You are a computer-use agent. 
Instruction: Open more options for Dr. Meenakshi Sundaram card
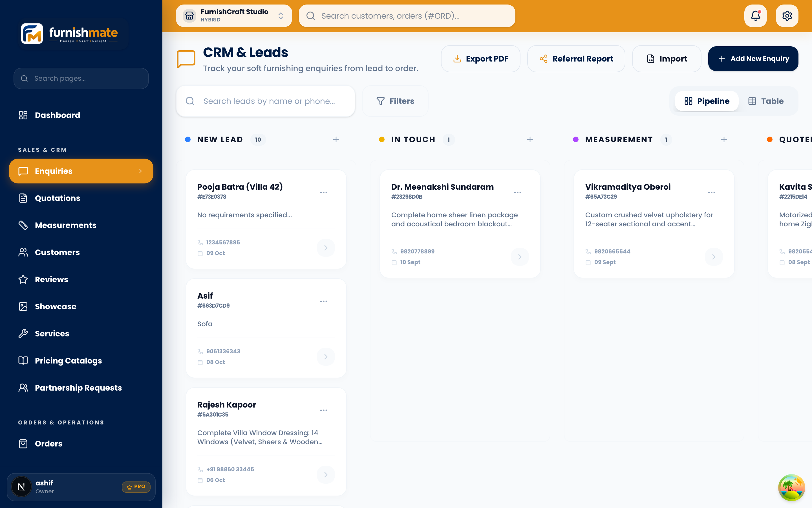(x=517, y=192)
